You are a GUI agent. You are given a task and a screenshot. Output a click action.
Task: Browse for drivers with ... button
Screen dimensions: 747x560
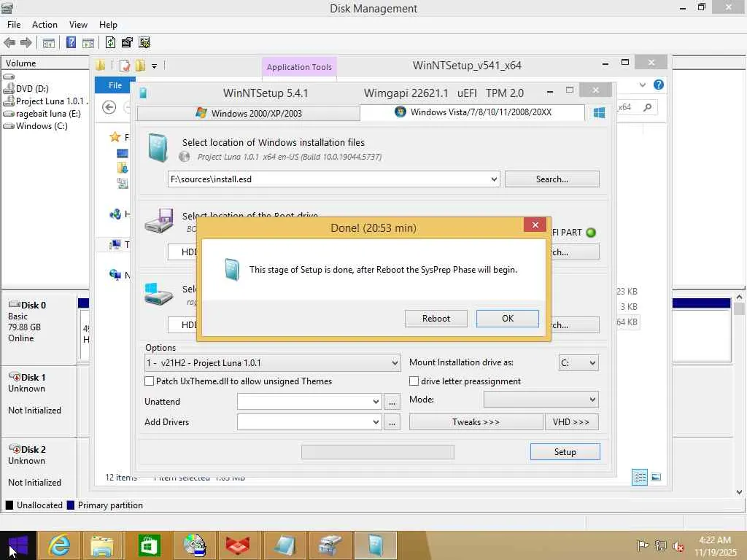click(x=392, y=422)
